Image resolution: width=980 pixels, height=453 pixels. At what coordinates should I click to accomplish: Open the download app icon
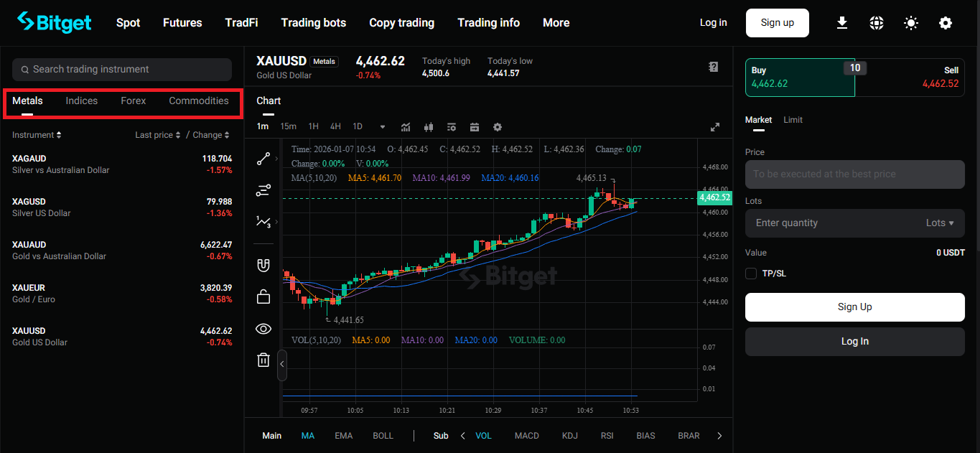tap(842, 23)
